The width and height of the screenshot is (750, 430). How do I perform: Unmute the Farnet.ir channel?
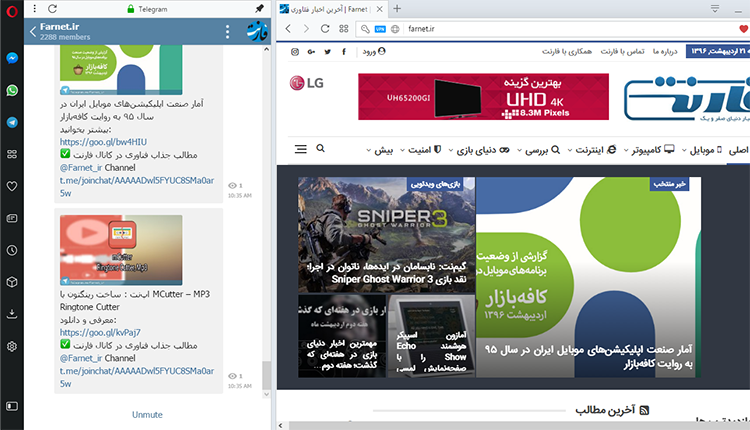(147, 415)
